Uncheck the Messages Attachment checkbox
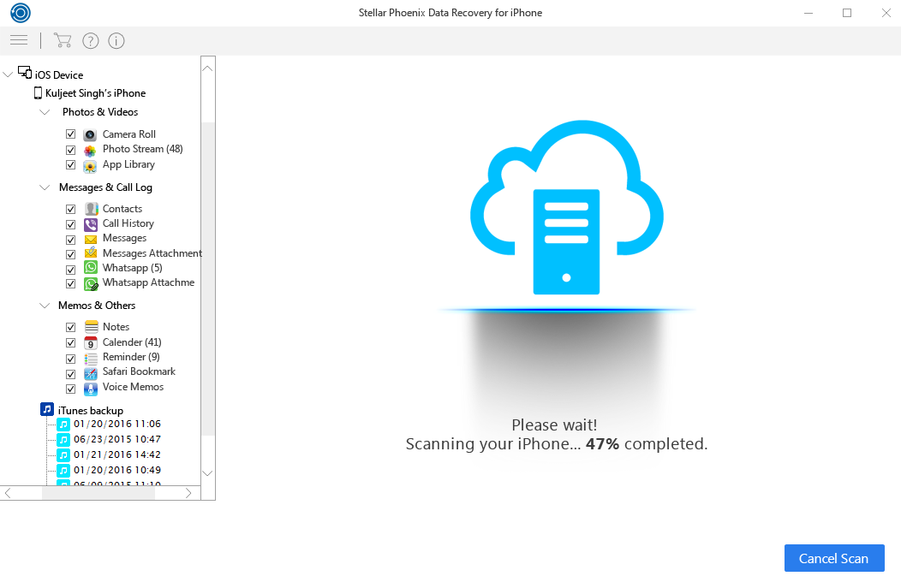Image resolution: width=901 pixels, height=588 pixels. 71,254
